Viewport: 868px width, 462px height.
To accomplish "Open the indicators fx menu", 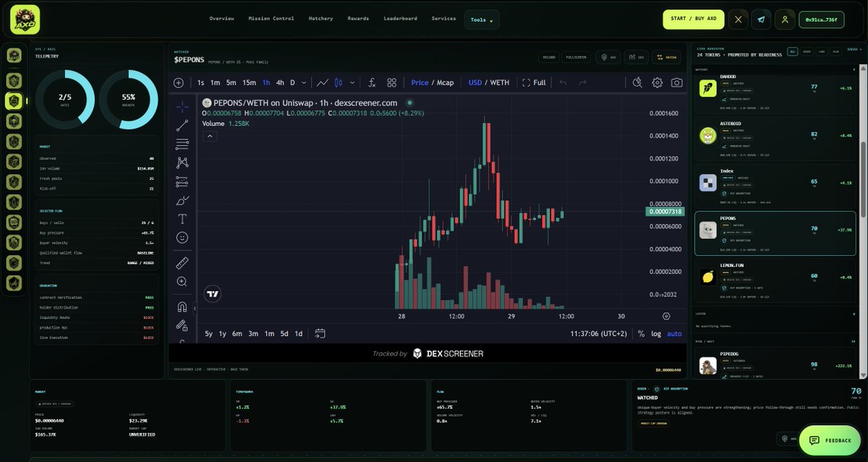I will tap(372, 82).
